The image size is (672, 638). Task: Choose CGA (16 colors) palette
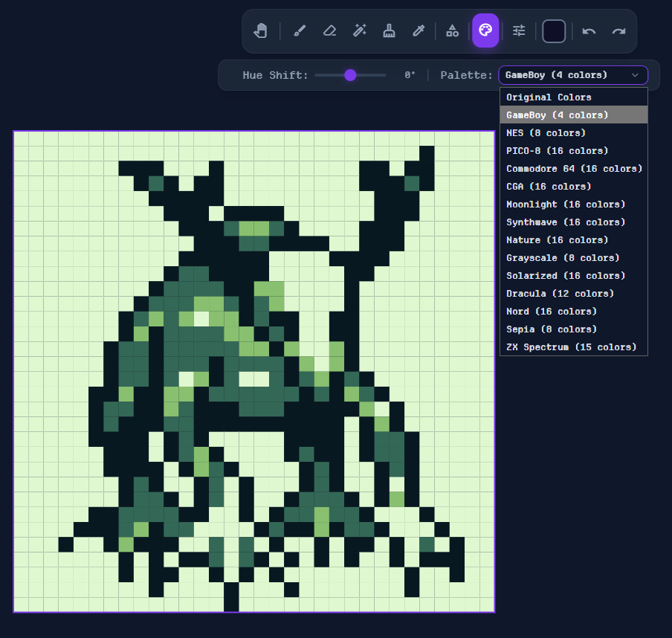(x=573, y=187)
